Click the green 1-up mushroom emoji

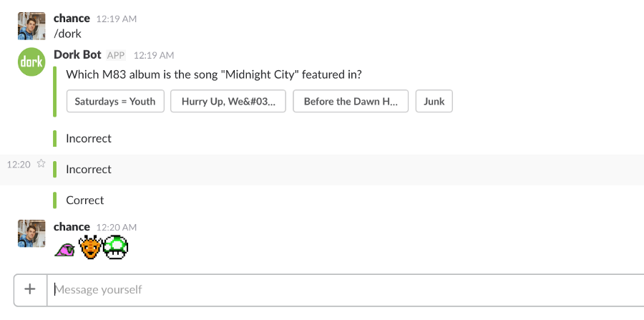coord(115,247)
